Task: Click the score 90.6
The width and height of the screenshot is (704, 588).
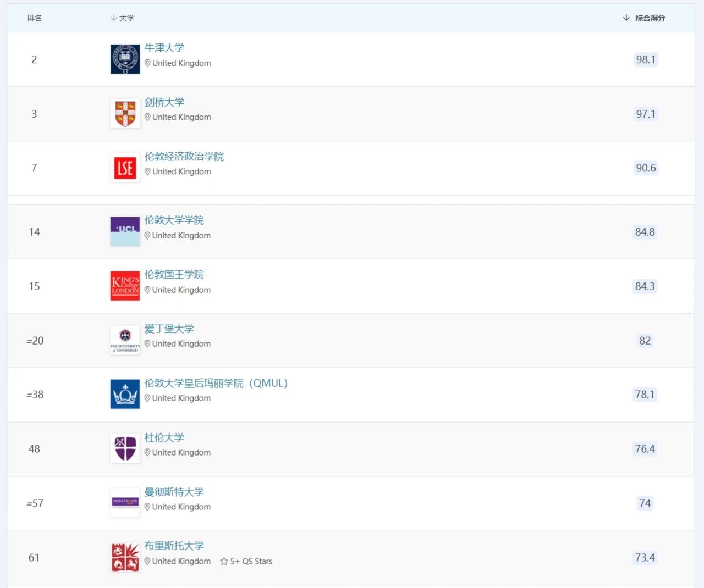Action: click(x=646, y=168)
